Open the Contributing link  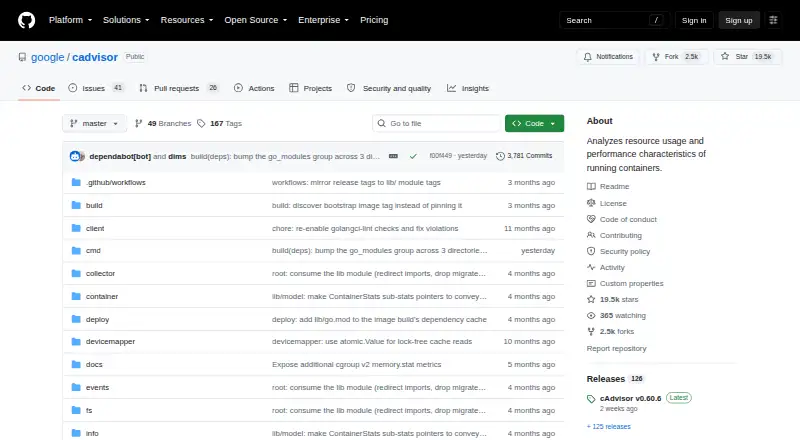click(621, 235)
